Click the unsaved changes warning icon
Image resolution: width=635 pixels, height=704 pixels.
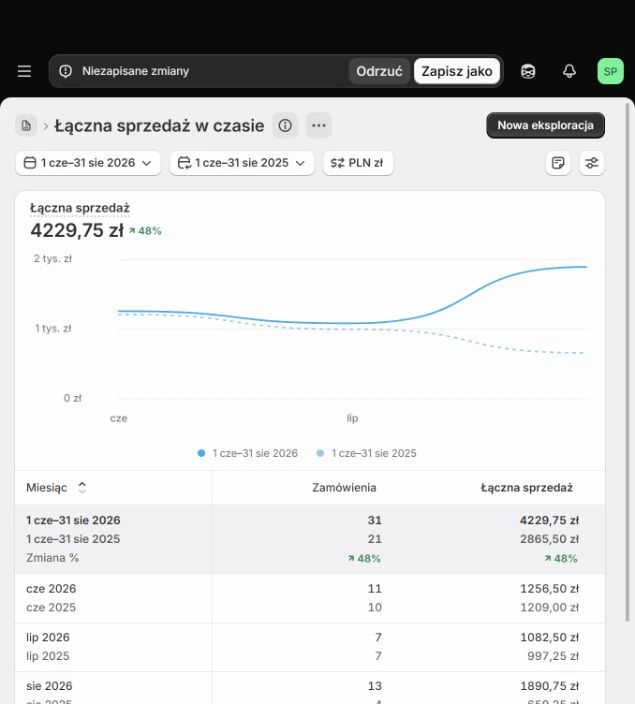click(66, 71)
